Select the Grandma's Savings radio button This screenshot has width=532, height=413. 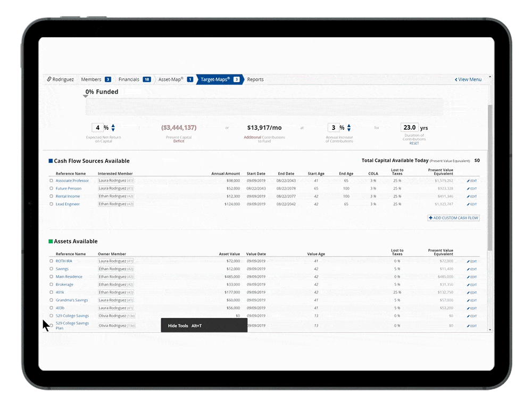pos(51,300)
